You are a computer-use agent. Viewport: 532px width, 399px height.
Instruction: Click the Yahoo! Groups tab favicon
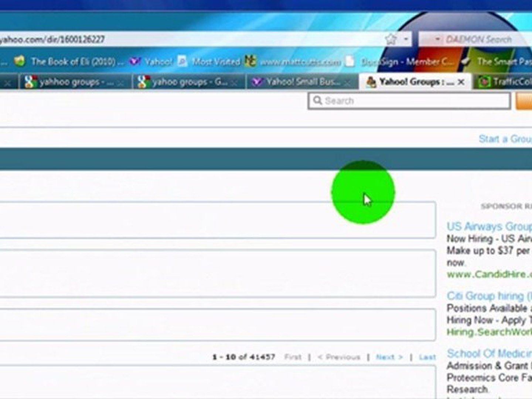pos(371,82)
